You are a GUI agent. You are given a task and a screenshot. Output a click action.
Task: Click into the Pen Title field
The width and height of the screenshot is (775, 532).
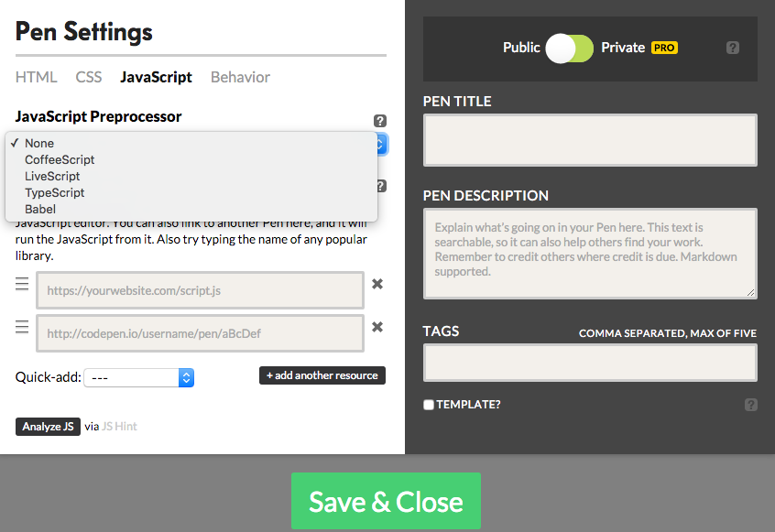(x=590, y=140)
